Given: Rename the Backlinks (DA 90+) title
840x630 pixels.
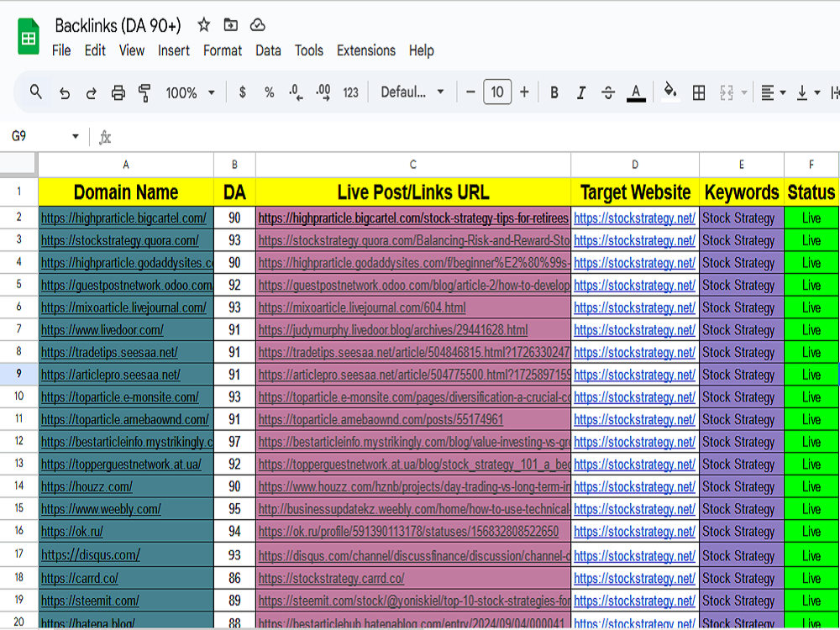Looking at the screenshot, I should tap(118, 25).
